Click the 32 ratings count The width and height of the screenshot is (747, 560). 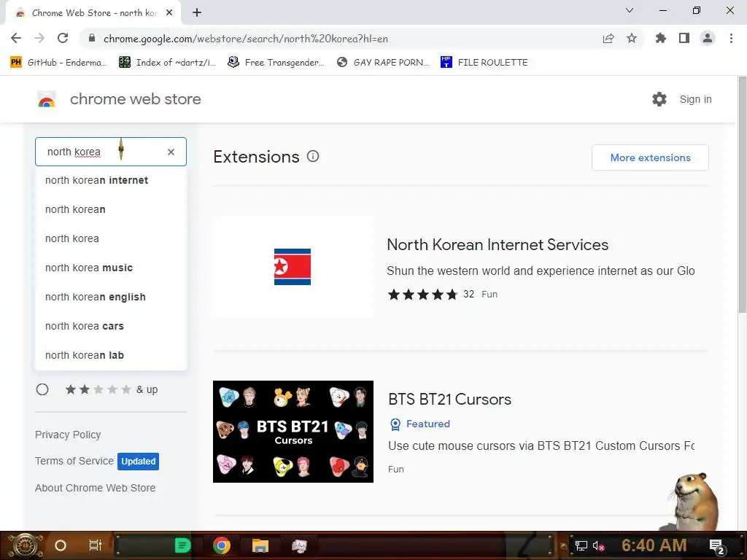pyautogui.click(x=469, y=295)
